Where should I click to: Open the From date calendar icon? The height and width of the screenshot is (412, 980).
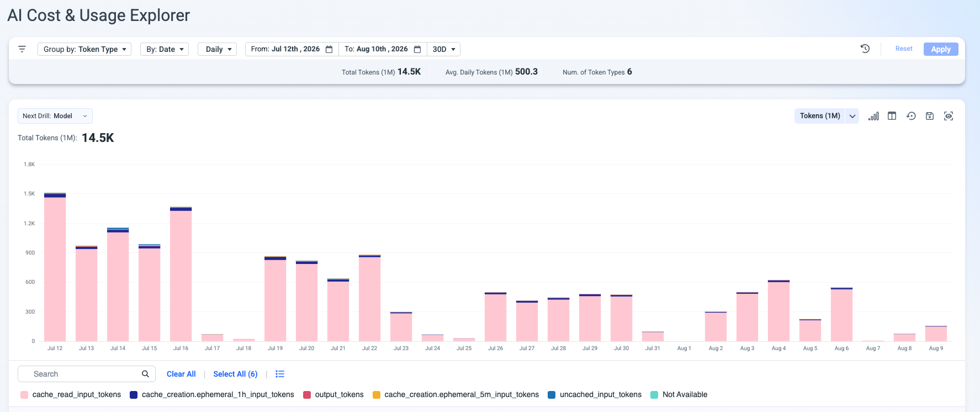point(329,49)
